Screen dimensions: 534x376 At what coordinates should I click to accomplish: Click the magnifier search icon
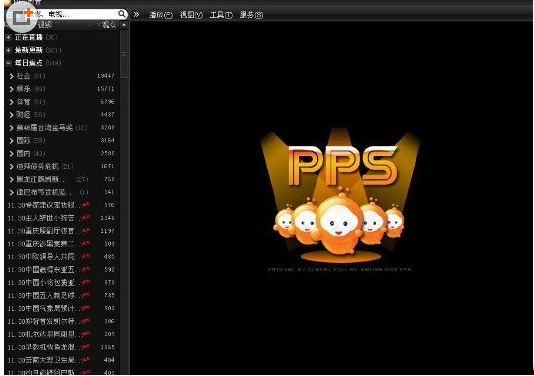pyautogui.click(x=122, y=14)
